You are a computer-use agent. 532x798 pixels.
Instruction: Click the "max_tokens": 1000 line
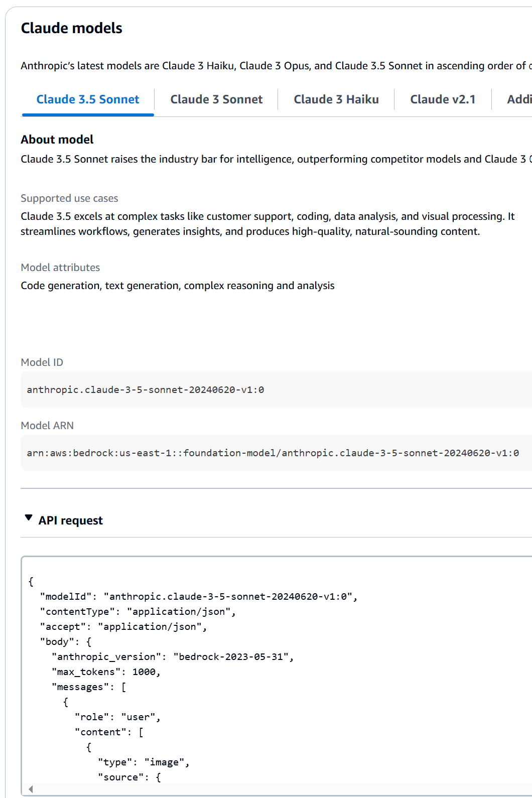click(x=106, y=672)
